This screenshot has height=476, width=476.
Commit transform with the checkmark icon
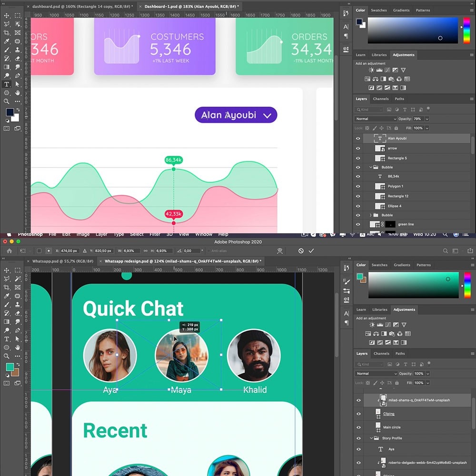point(311,251)
